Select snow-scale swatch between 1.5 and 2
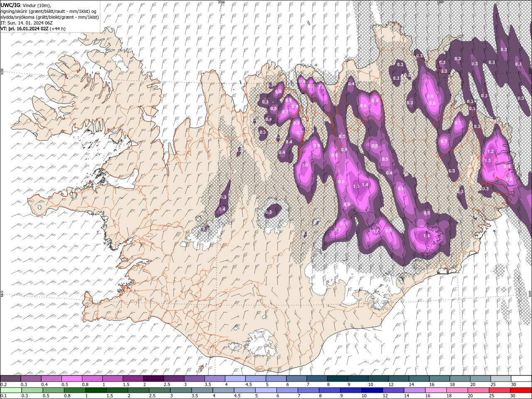 click(133, 379)
